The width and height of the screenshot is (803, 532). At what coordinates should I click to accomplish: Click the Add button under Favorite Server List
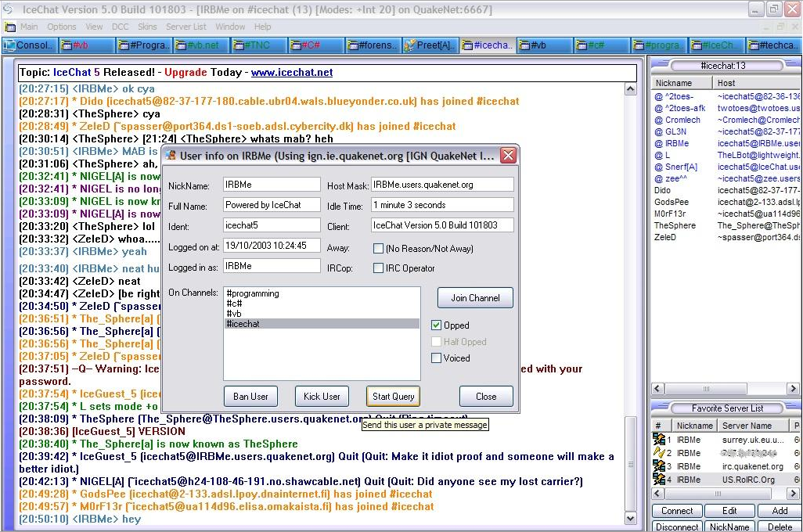pos(780,511)
